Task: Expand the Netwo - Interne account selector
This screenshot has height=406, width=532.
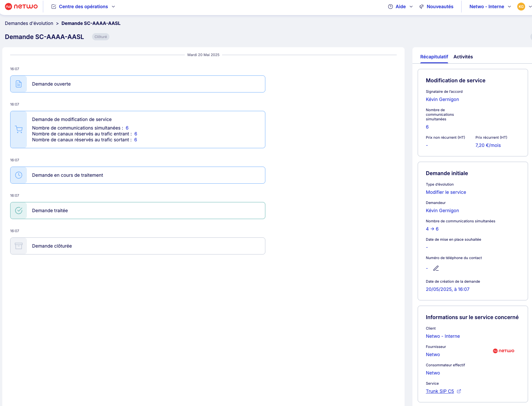Action: [490, 7]
